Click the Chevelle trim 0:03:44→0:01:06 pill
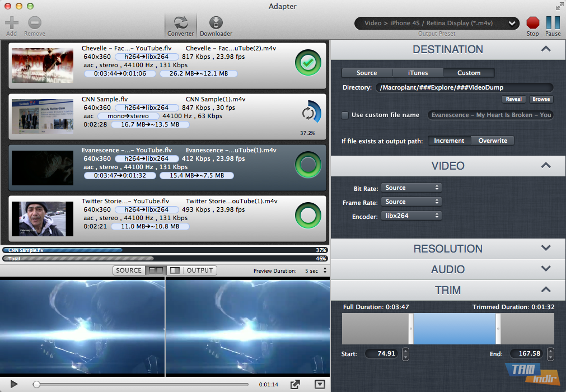The height and width of the screenshot is (392, 566). 120,73
